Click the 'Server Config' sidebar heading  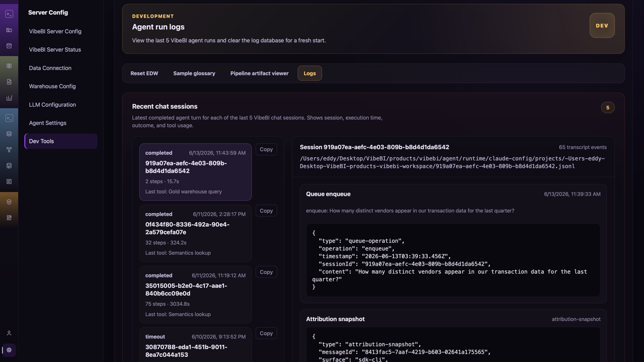(48, 12)
